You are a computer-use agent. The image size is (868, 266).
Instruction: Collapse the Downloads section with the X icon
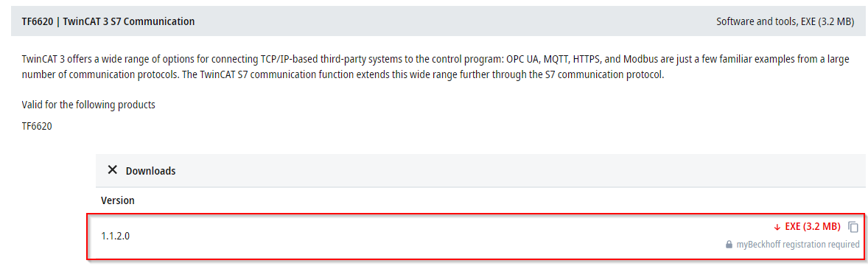coord(113,169)
